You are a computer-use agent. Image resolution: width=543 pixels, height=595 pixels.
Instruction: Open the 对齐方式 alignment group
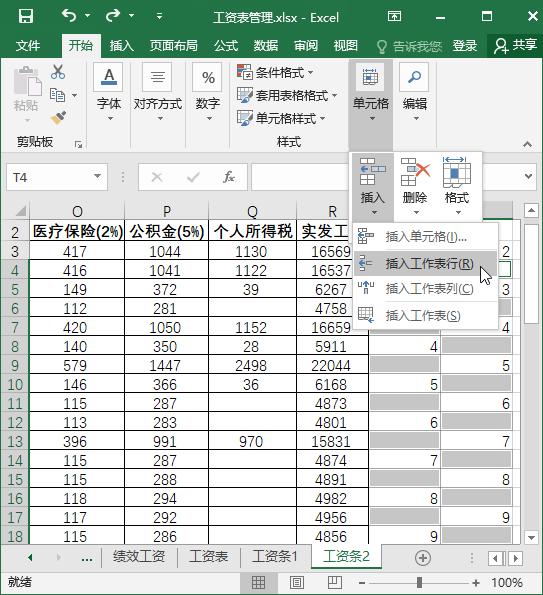pos(157,93)
